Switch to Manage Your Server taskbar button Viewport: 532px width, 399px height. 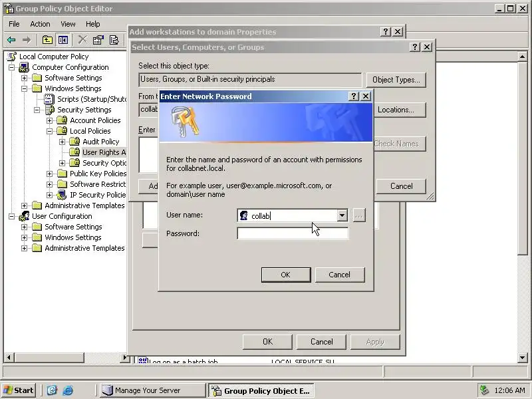(x=153, y=391)
